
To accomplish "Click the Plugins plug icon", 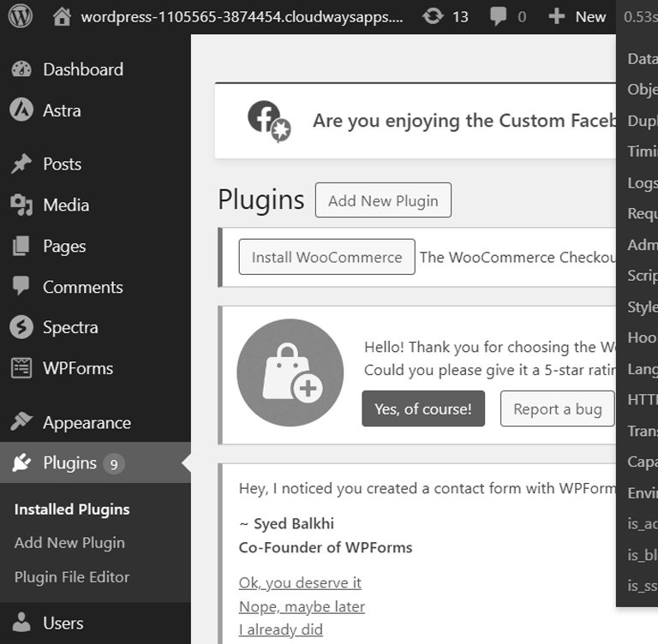I will pyautogui.click(x=21, y=462).
